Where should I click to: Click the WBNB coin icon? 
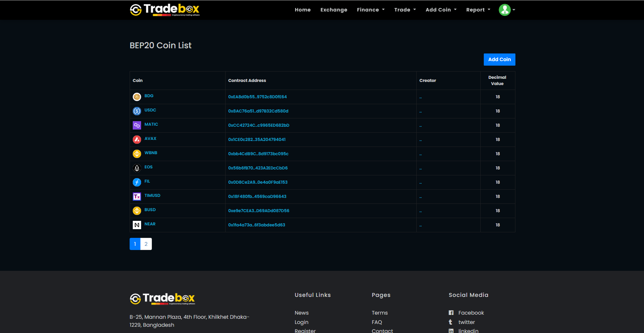click(x=137, y=154)
